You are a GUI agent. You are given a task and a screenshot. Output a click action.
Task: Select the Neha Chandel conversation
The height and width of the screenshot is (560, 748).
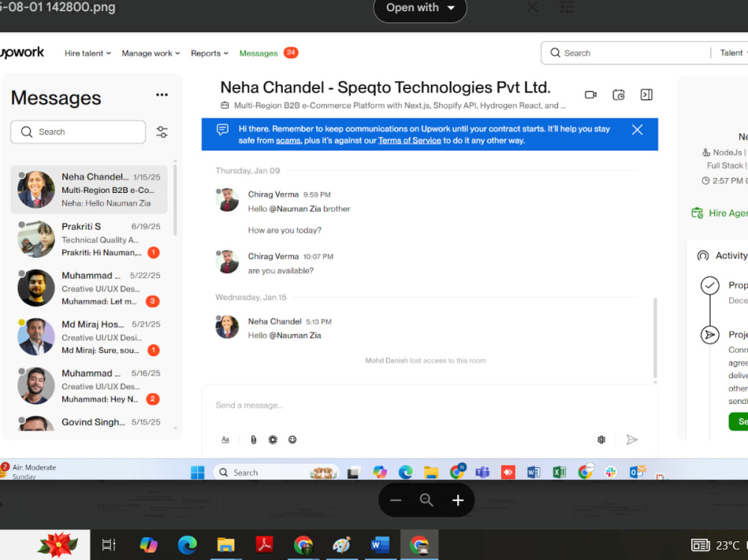[89, 189]
